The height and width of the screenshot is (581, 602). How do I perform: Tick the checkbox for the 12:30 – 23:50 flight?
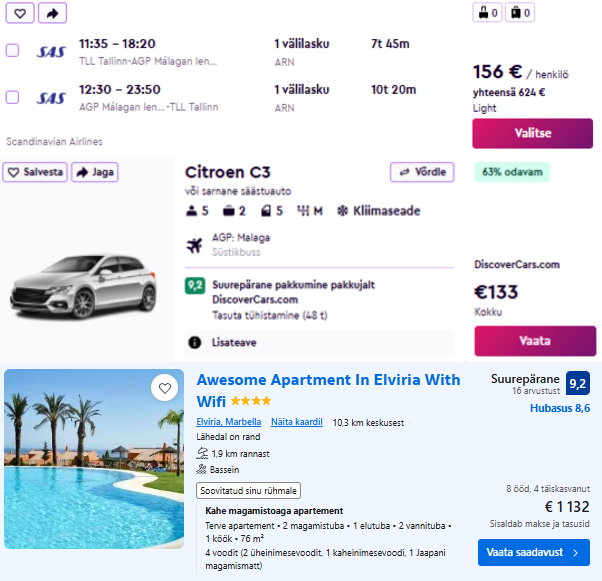12,97
